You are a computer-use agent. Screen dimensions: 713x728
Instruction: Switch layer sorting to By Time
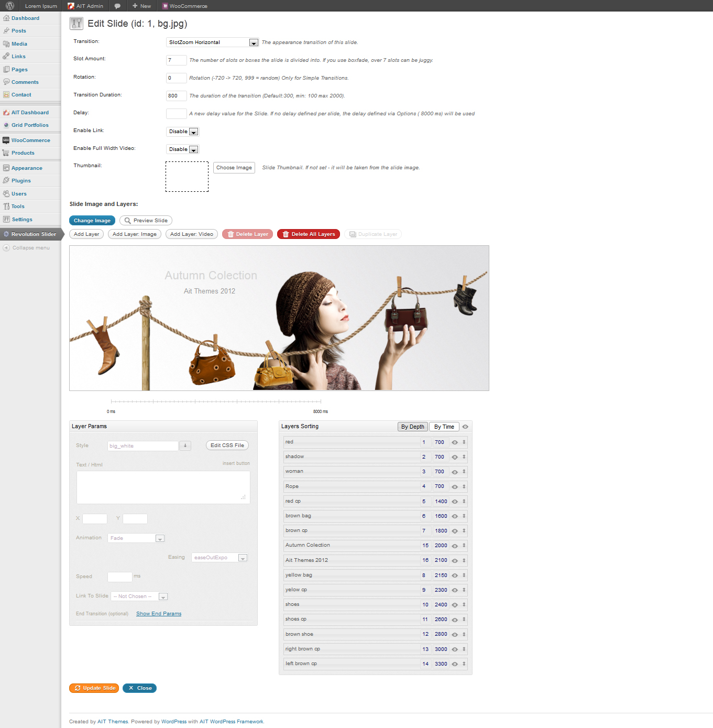click(444, 427)
